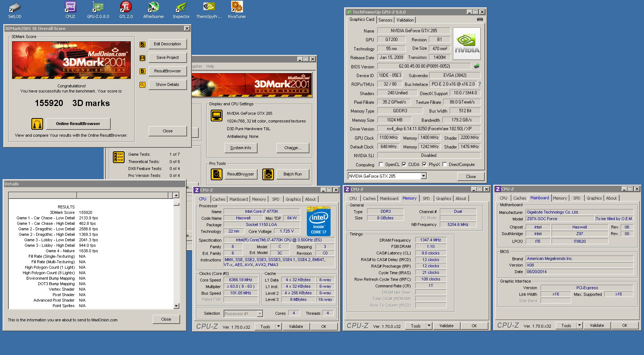This screenshot has width=644, height=355.
Task: Click the Driver Version field in GPU-Z
Action: [429, 129]
